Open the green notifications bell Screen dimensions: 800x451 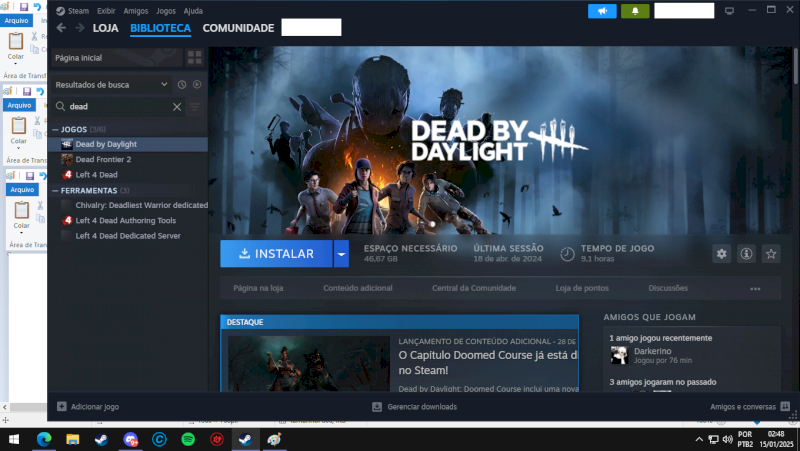point(635,11)
